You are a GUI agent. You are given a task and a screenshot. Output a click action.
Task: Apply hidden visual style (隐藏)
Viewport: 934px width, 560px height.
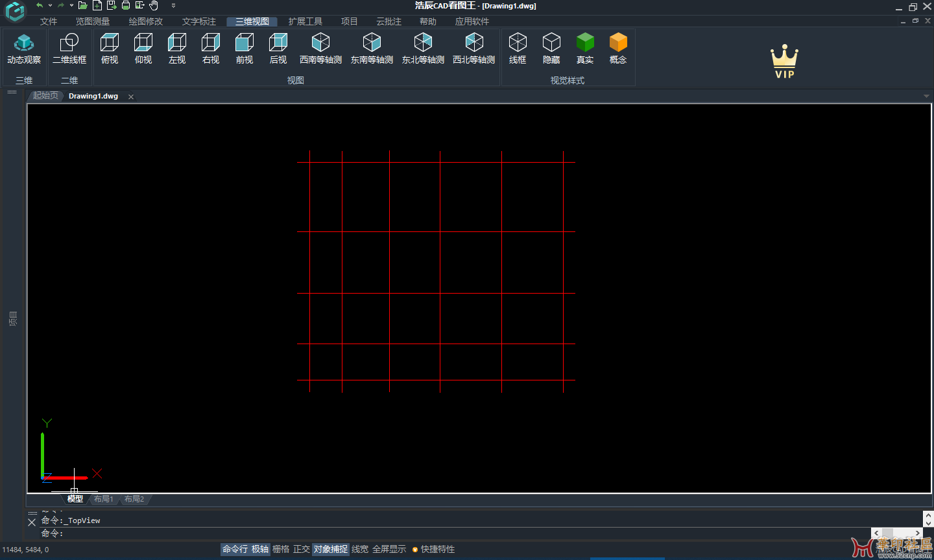coord(551,49)
